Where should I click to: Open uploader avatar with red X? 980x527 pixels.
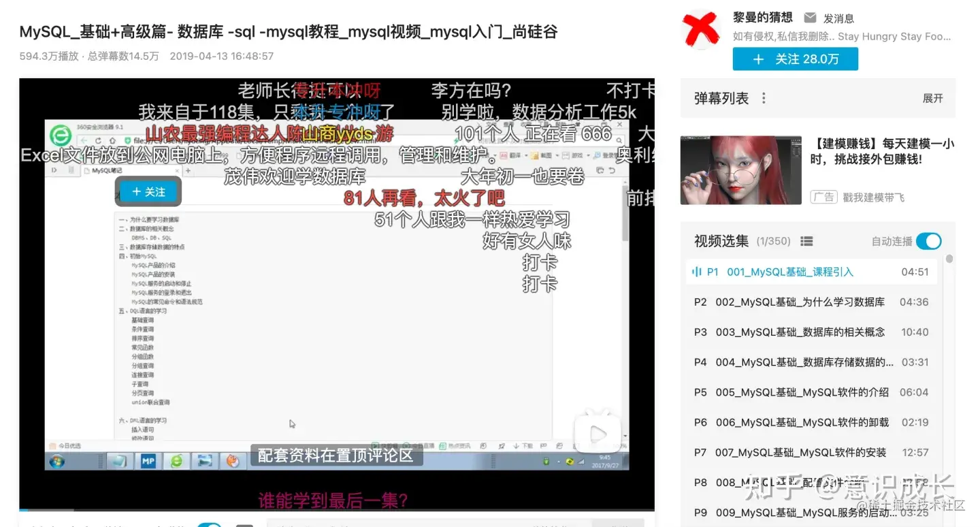coord(702,31)
